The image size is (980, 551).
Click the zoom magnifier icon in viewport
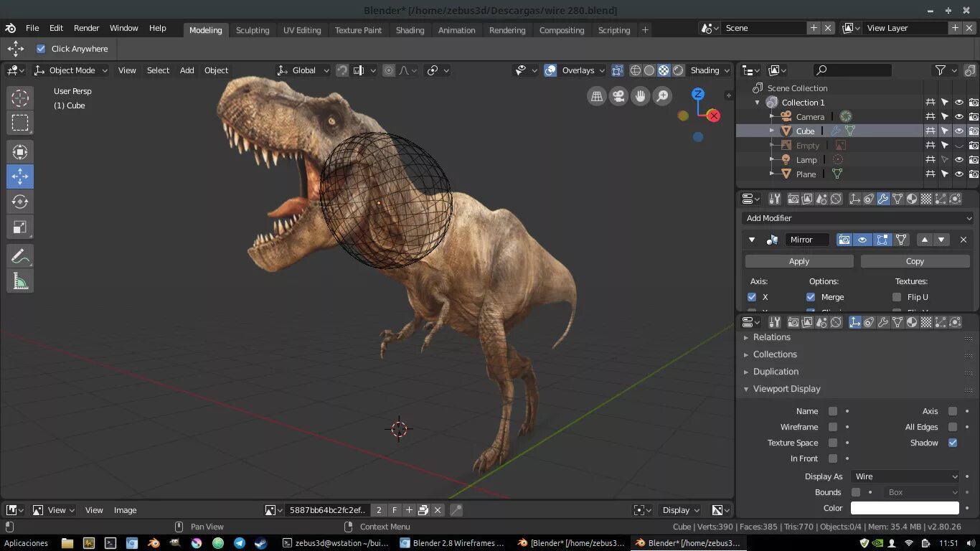(662, 96)
